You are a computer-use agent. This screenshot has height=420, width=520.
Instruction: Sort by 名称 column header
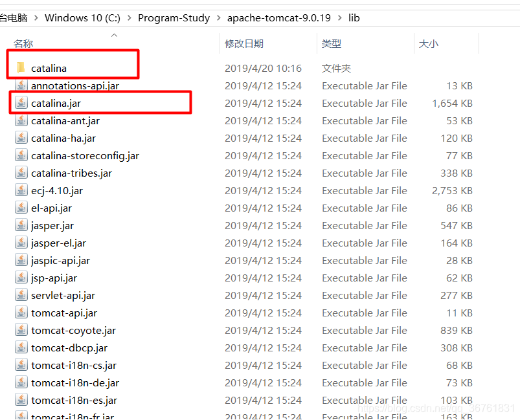[x=23, y=43]
